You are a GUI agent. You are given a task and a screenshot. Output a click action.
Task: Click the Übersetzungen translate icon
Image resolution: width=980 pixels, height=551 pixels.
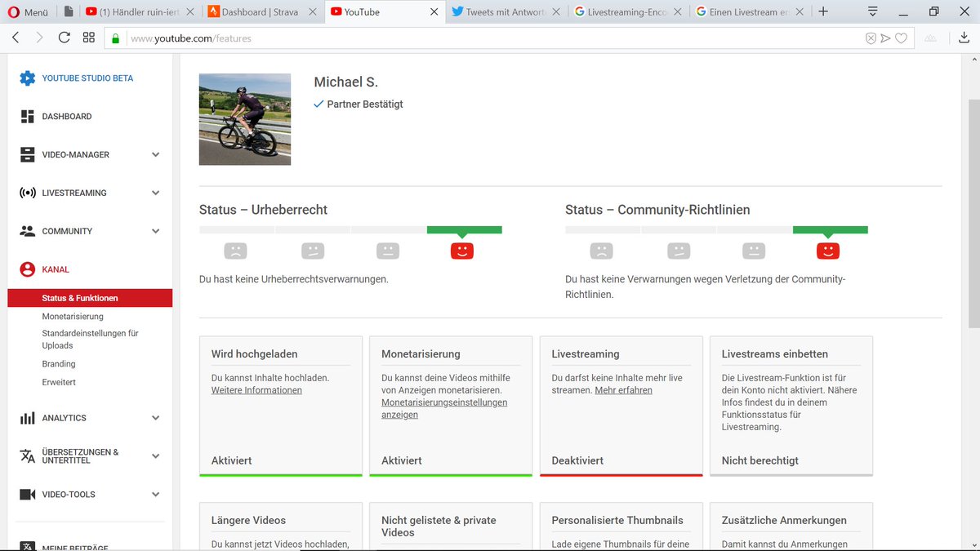point(27,456)
